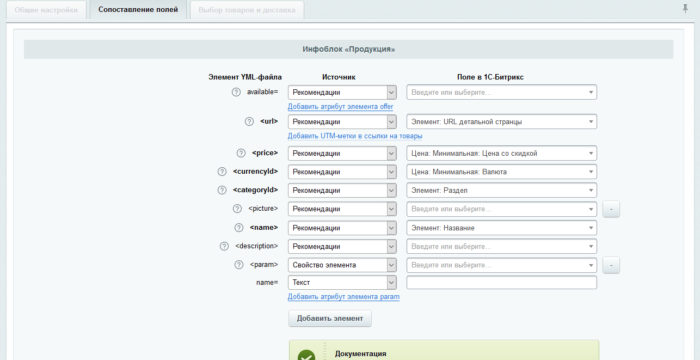The height and width of the screenshot is (360, 700).
Task: Click 'Документация' heading text
Action: pyautogui.click(x=360, y=354)
